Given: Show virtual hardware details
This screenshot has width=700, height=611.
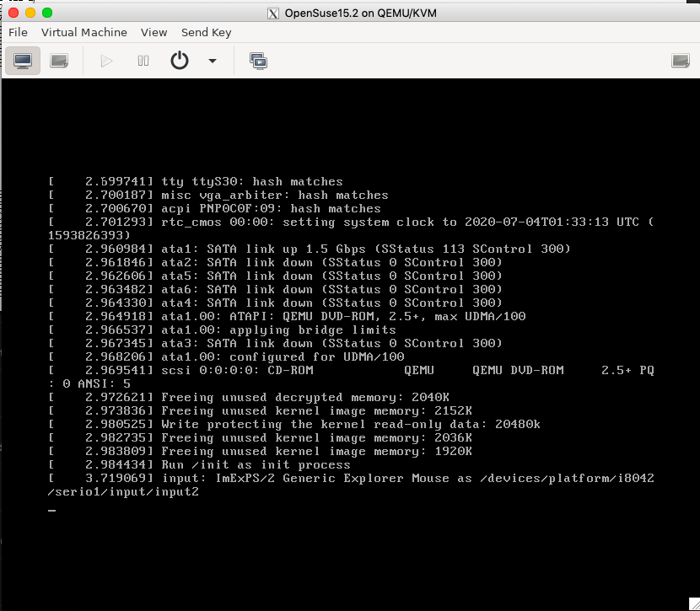Looking at the screenshot, I should (59, 61).
